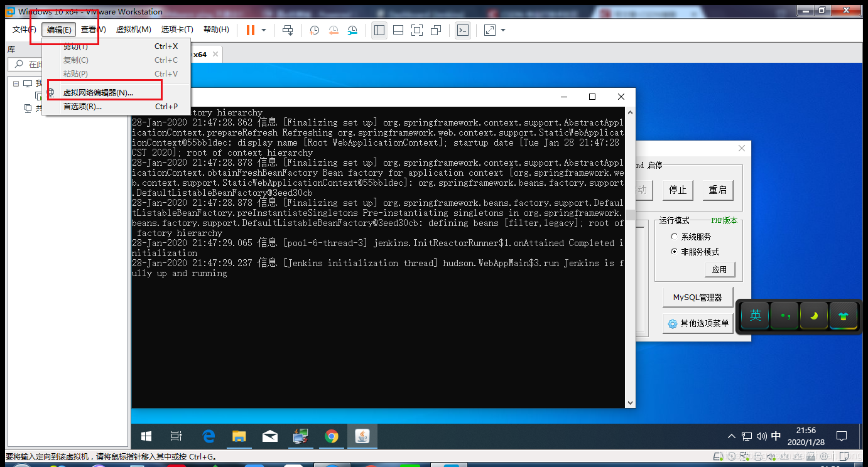
Task: Click the phpStudy icon in guest taskbar
Action: pos(300,436)
